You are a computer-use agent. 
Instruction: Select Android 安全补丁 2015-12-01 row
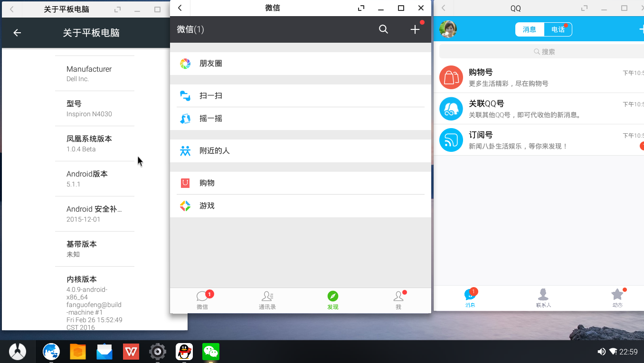[95, 214]
